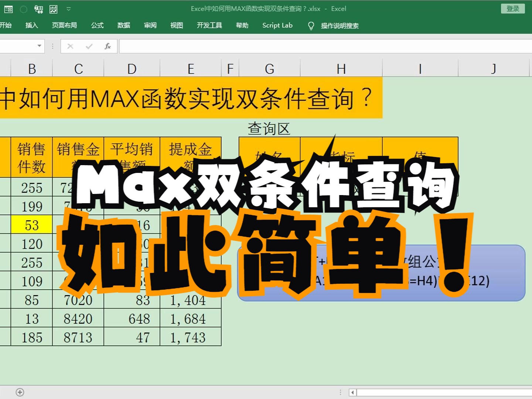Click the 登录 sign-in button
The width and height of the screenshot is (532, 399).
[x=513, y=8]
